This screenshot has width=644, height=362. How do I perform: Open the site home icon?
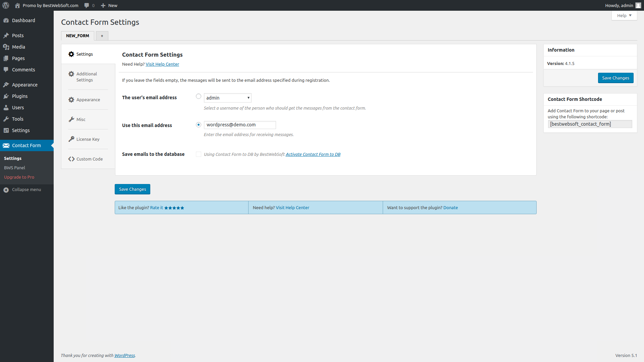[17, 5]
